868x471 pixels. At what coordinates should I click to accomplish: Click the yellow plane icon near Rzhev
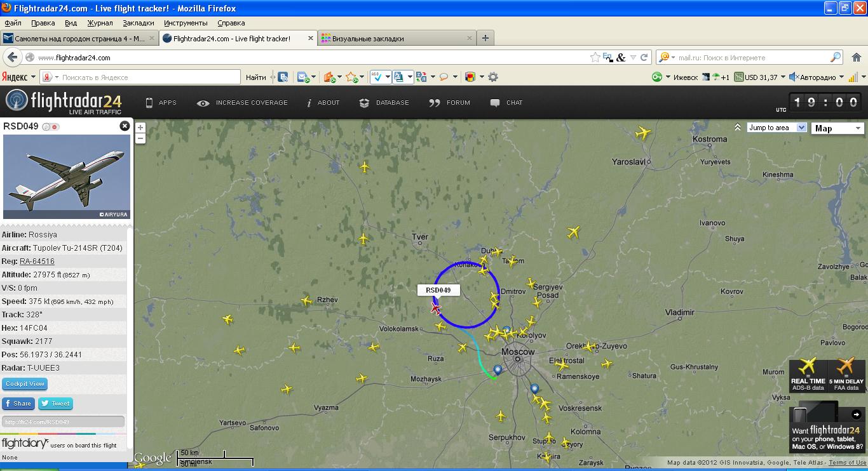coord(306,301)
